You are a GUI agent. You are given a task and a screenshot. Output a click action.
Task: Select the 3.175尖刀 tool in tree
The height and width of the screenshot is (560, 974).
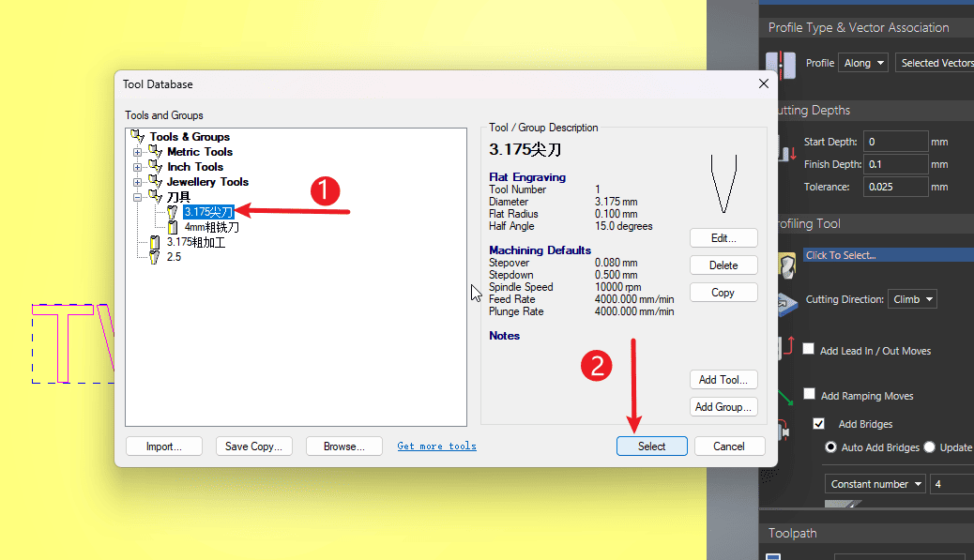click(208, 212)
